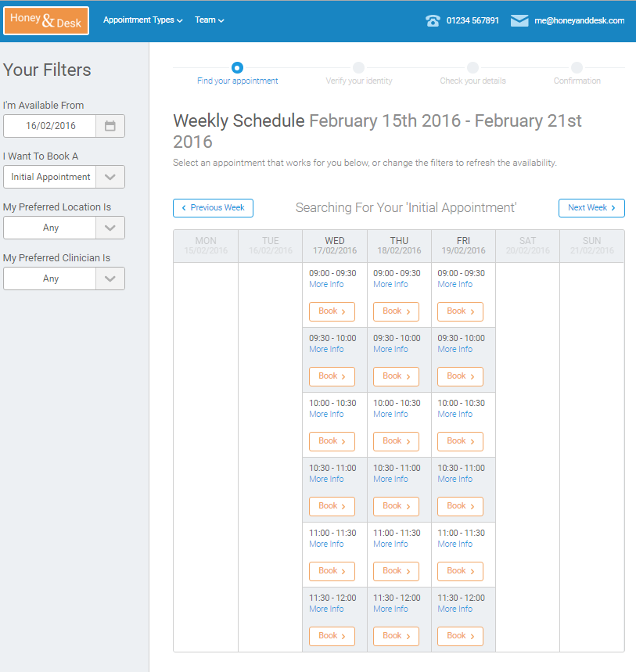Viewport: 636px width, 672px height.
Task: Click the me@honeyanddesk.com email link
Action: point(579,21)
